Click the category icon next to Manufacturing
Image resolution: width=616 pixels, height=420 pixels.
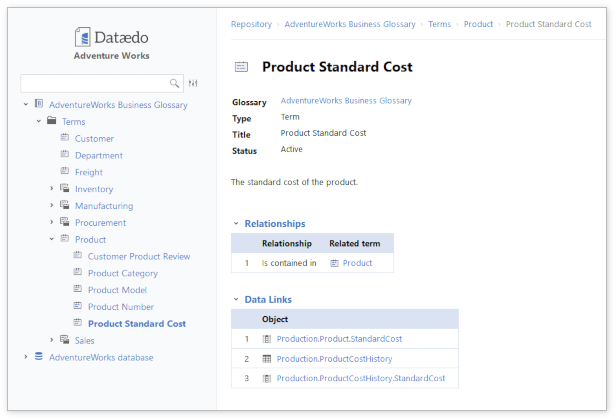(x=65, y=205)
